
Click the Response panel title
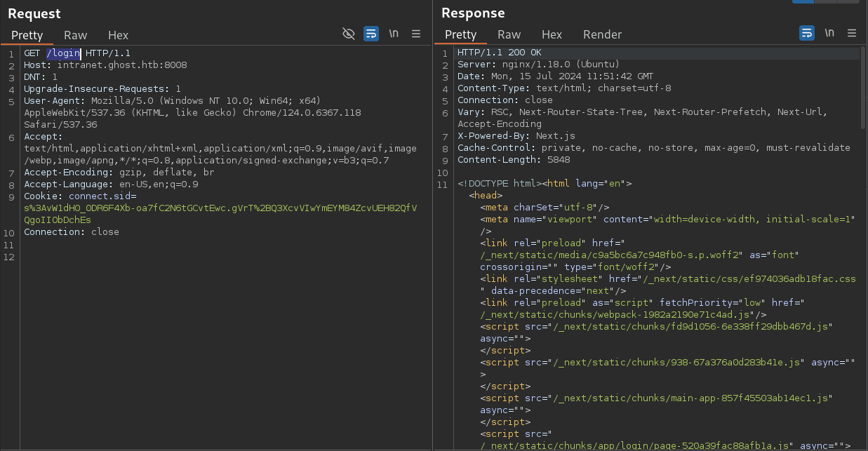point(473,13)
